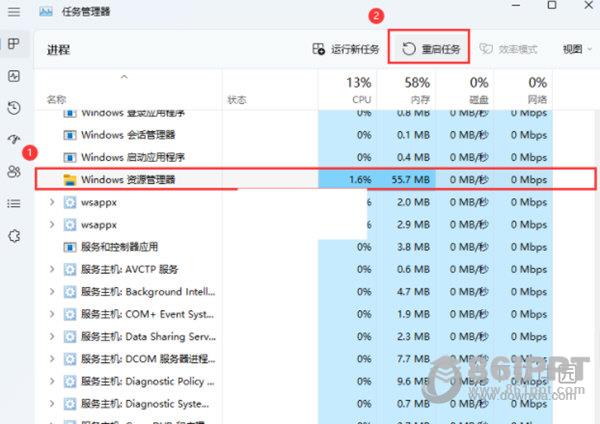Expand 服务主机: Diagnostic Syste...
This screenshot has width=600, height=424.
click(x=52, y=403)
